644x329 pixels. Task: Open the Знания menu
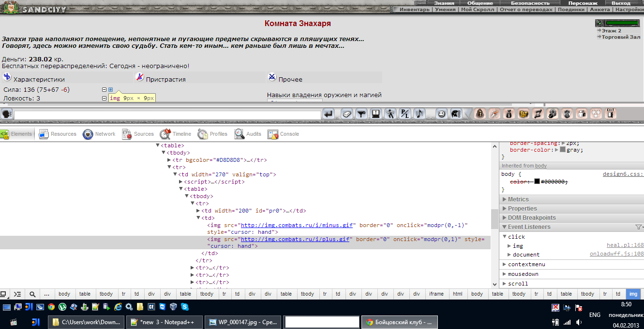444,3
